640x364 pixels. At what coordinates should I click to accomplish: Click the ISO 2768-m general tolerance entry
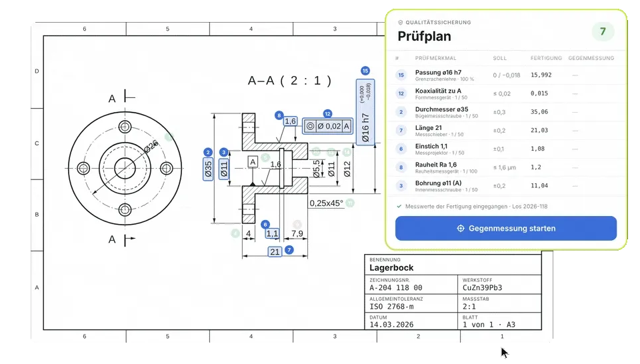(391, 307)
